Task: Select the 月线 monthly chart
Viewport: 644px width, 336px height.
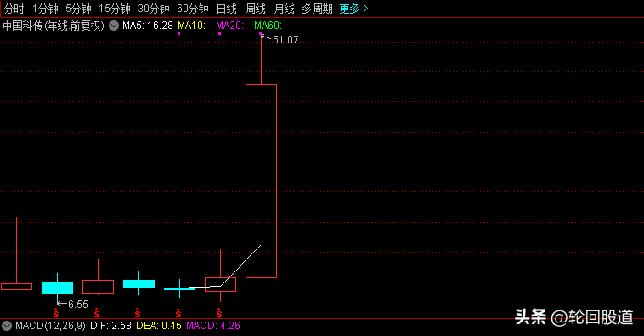Action: click(x=284, y=9)
